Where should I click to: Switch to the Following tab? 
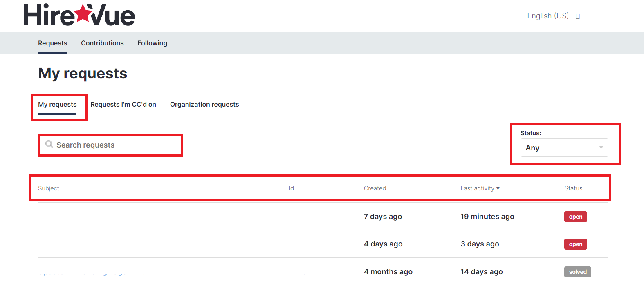(152, 43)
